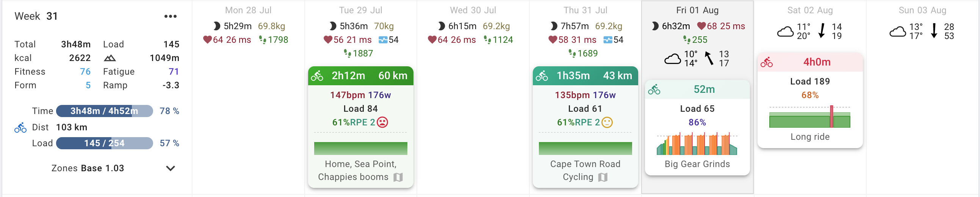Click the cloud weather icon on Sunday 03 Aug
Viewport: 980px width, 197px height.
click(897, 31)
